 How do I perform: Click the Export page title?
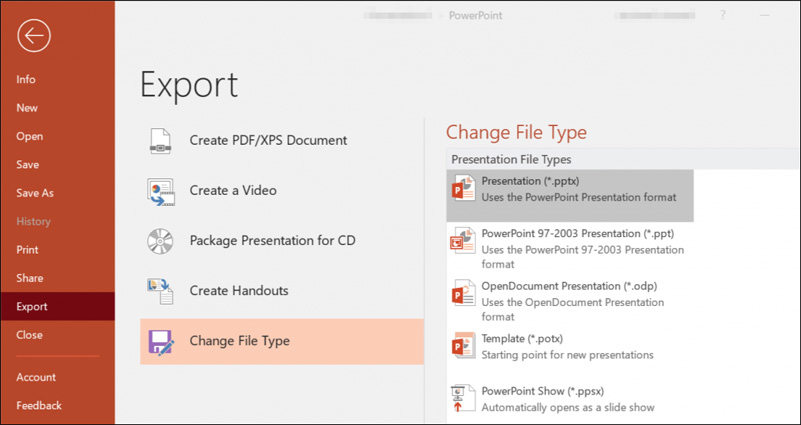189,85
